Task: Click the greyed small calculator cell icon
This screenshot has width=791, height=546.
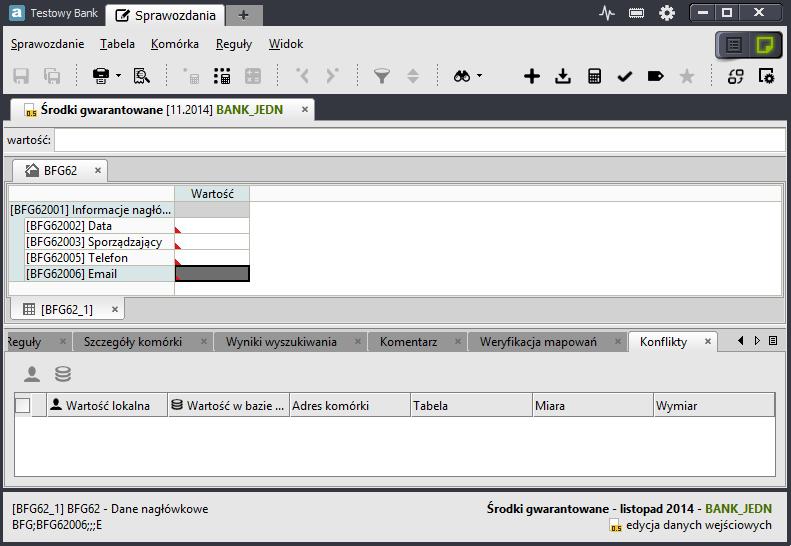Action: [x=191, y=76]
